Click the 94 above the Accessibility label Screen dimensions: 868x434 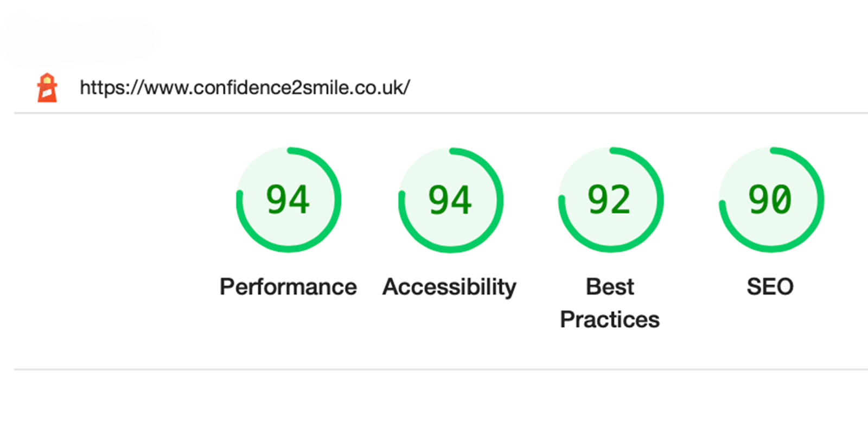coord(450,200)
